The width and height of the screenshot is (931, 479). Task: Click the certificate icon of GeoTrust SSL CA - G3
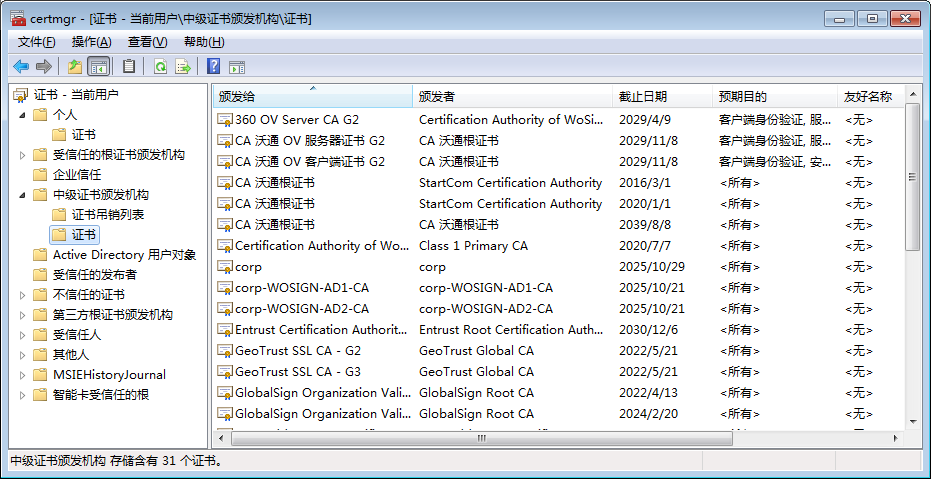225,372
